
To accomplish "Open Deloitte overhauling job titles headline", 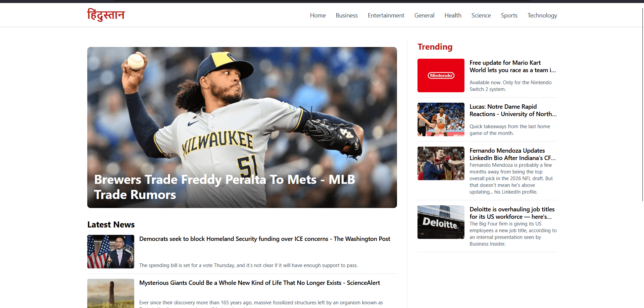I will click(512, 213).
